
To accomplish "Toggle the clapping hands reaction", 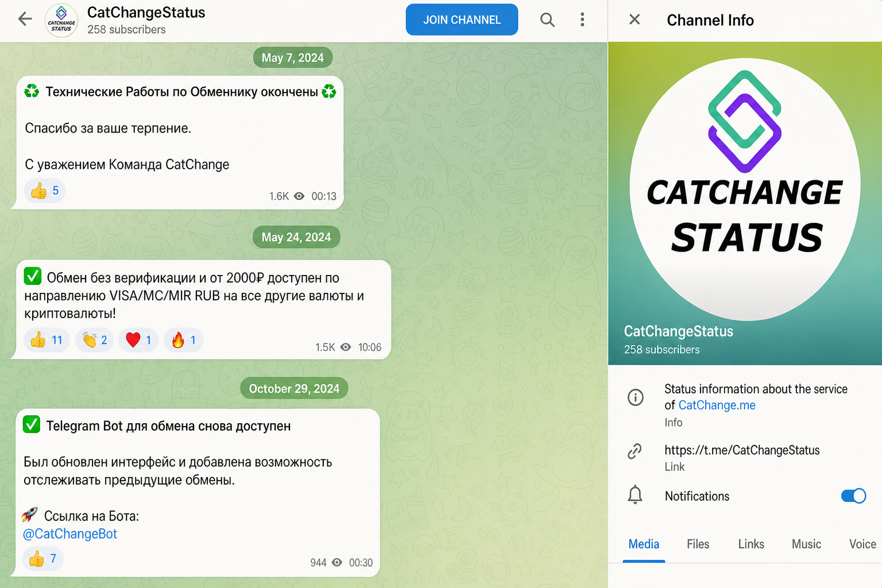I will pyautogui.click(x=95, y=340).
